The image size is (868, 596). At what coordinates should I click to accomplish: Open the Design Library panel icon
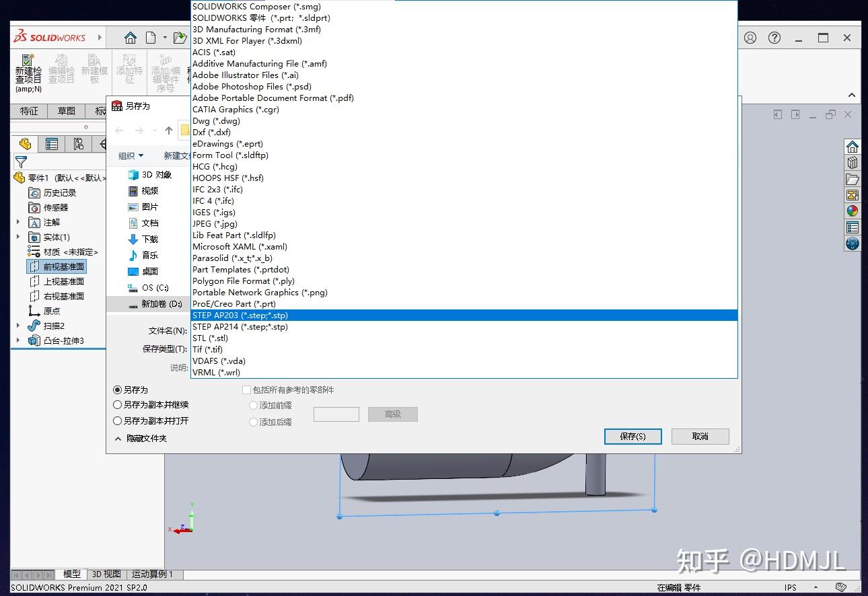(x=852, y=163)
